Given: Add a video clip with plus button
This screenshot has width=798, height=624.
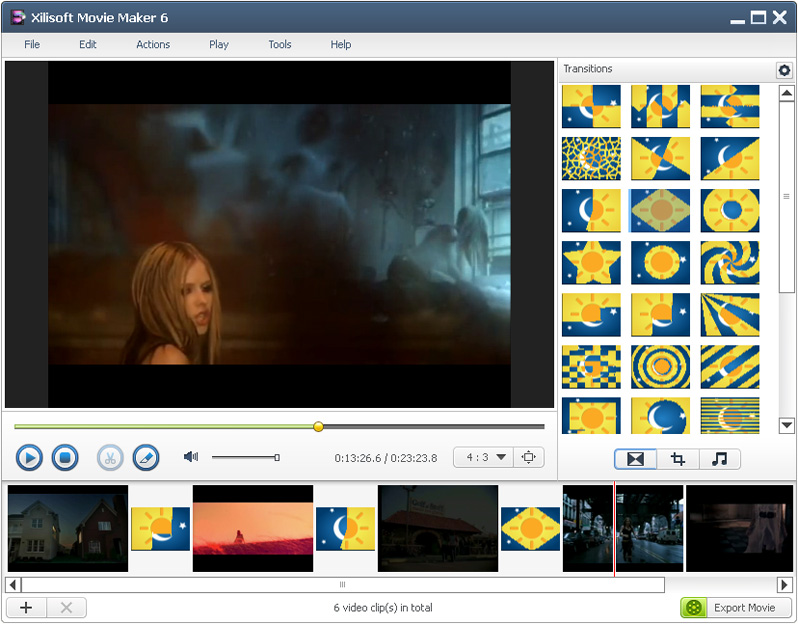Looking at the screenshot, I should coord(26,608).
